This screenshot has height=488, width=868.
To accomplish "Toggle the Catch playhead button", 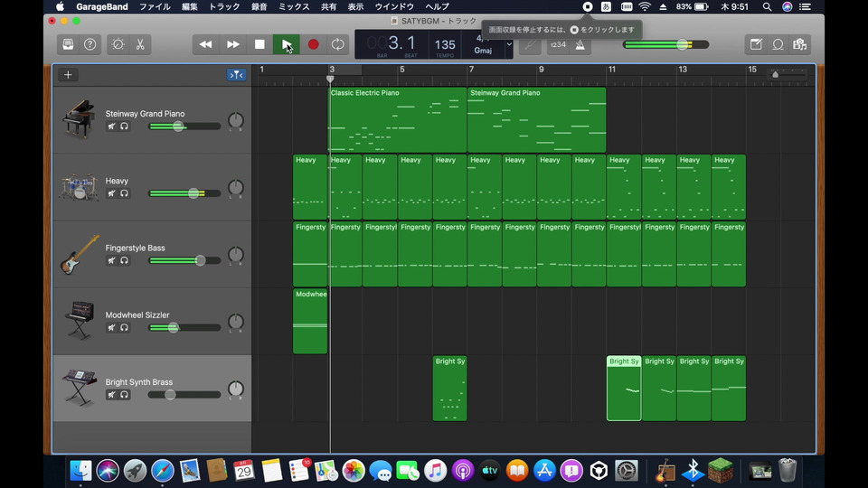I will (236, 75).
